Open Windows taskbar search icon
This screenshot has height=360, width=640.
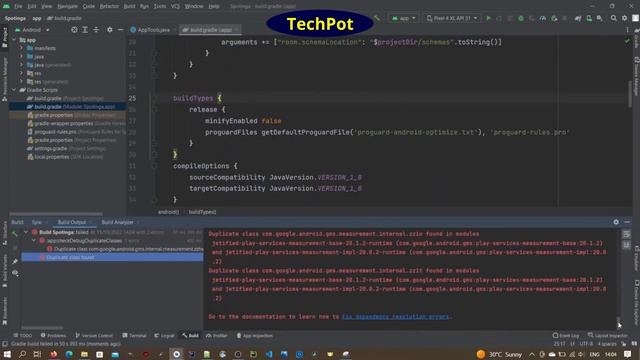22,354
